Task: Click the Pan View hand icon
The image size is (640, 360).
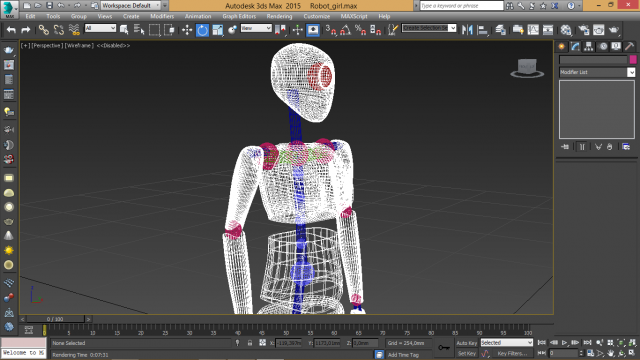Action: click(x=611, y=353)
